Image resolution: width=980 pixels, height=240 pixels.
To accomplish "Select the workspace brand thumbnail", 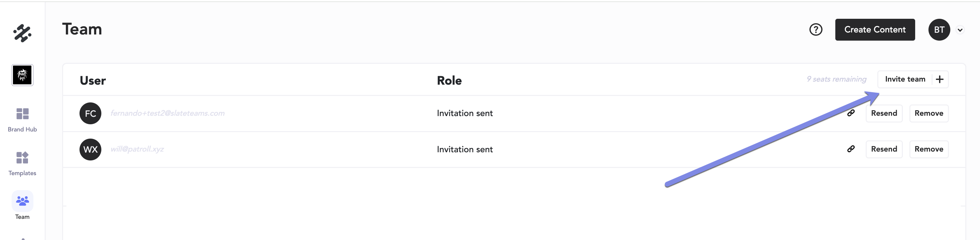I will point(23,75).
